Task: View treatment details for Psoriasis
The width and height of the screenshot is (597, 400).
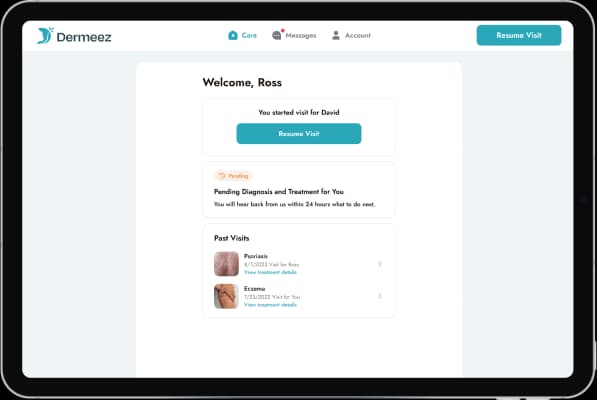Action: (x=270, y=272)
